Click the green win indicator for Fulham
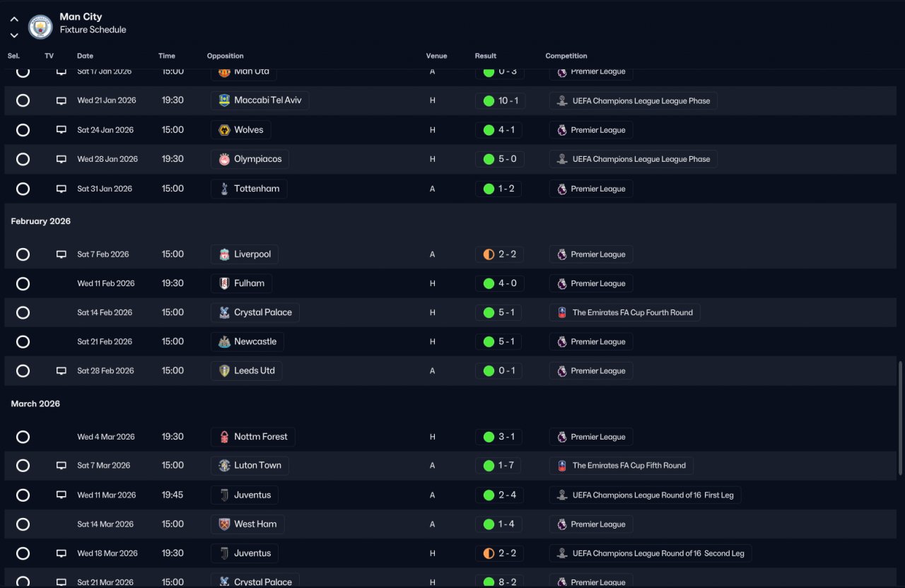Viewport: 905px width, 588px height. 489,283
